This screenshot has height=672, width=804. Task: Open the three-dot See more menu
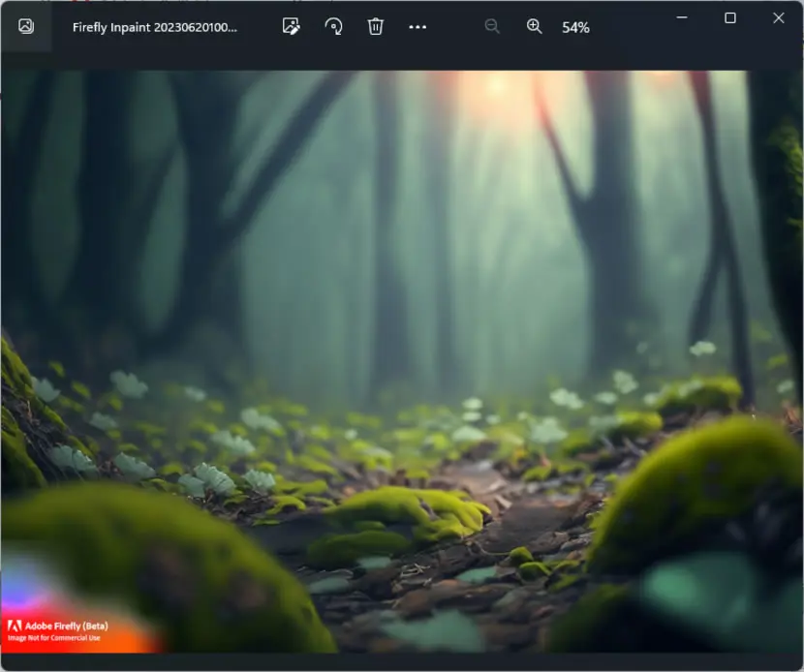[x=417, y=27]
